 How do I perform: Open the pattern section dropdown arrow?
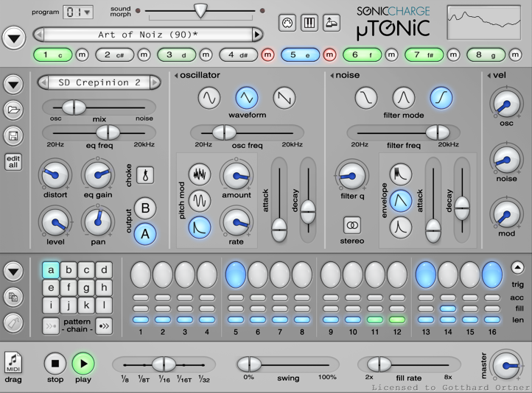coord(13,271)
